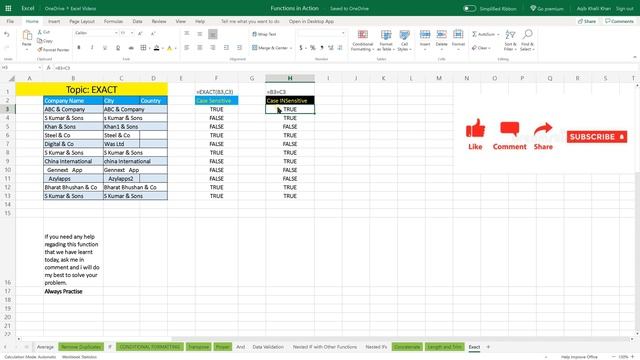Click Open in Desktop App
Image resolution: width=640 pixels, height=360 pixels.
click(311, 21)
